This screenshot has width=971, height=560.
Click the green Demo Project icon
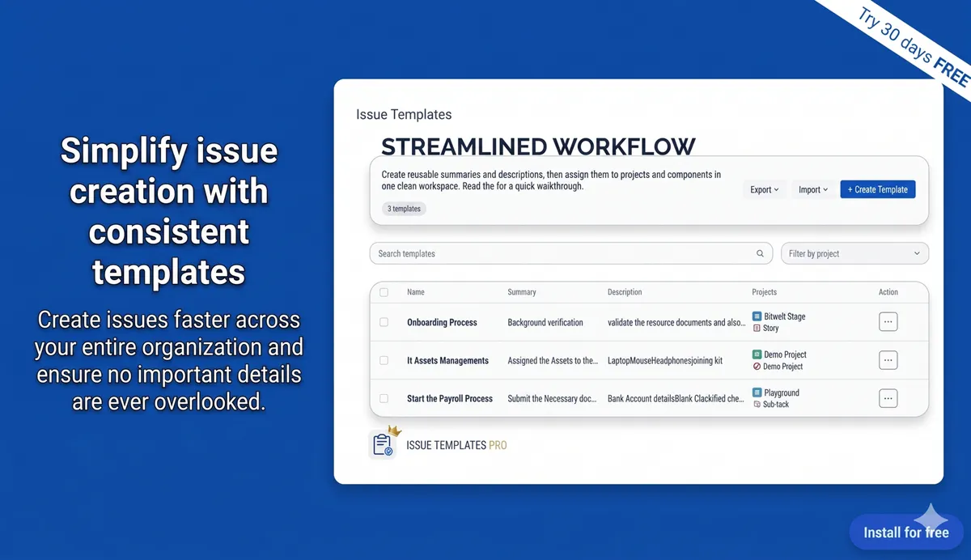pyautogui.click(x=757, y=354)
